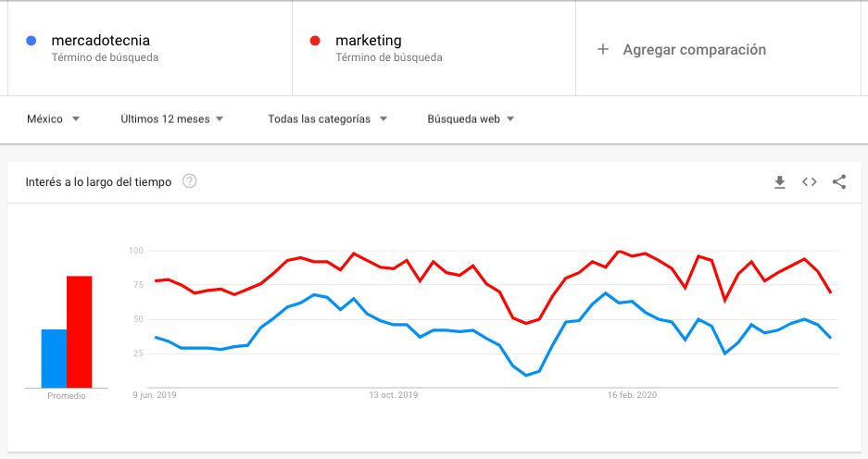
Task: Download the interest over time chart data
Action: point(780,182)
